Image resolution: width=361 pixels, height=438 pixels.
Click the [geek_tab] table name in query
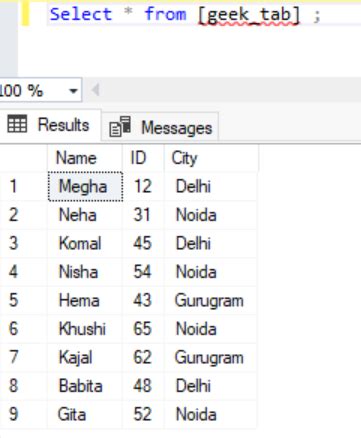[x=249, y=15]
